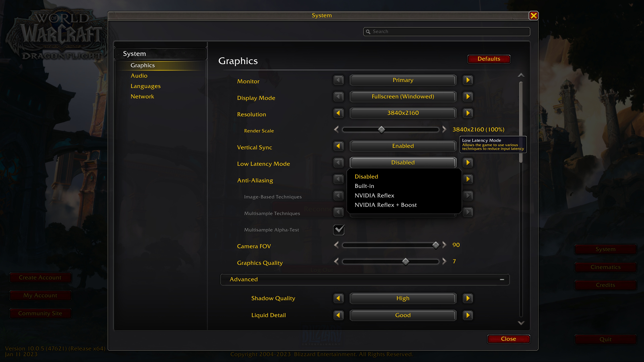Click the Close button
644x362 pixels.
(x=508, y=339)
